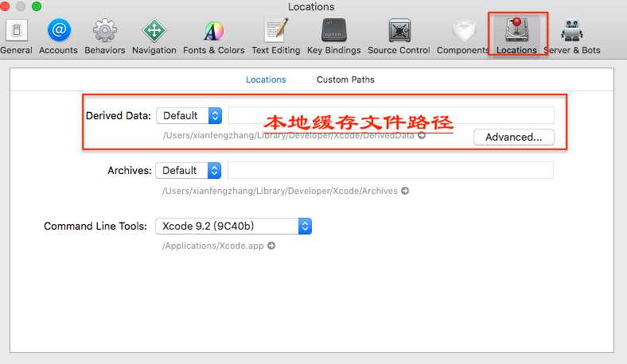Image resolution: width=627 pixels, height=364 pixels.
Task: Reveal the DerivedData folder via arrow icon
Action: 422,135
